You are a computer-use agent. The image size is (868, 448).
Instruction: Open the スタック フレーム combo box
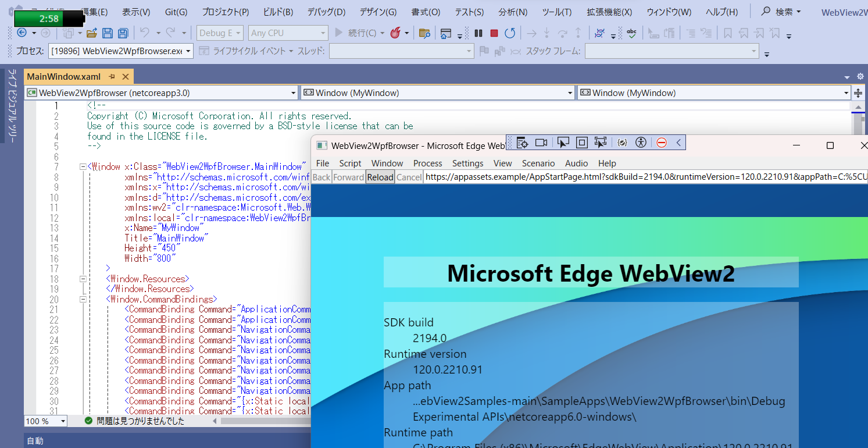671,51
